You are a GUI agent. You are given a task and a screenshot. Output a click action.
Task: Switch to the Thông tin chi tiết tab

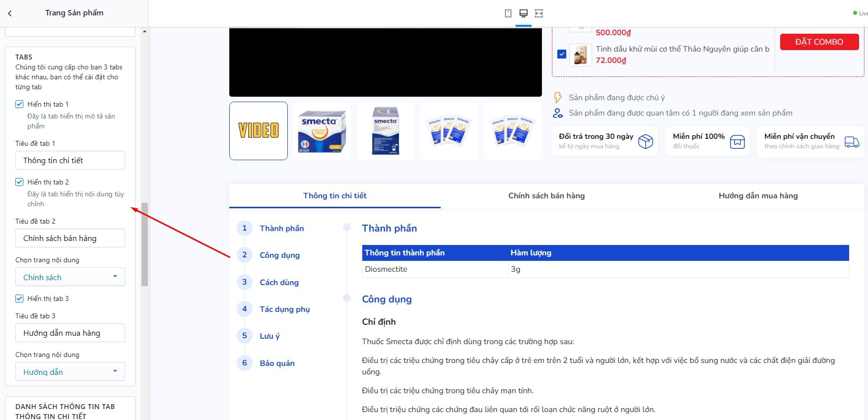point(335,196)
